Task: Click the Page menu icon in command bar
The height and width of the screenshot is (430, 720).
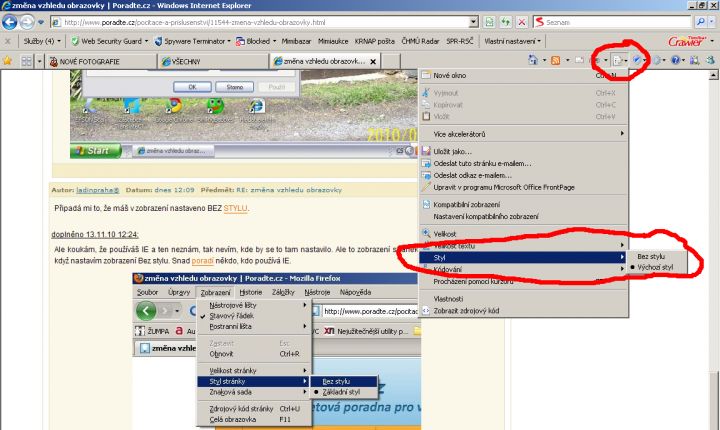Action: click(x=618, y=60)
